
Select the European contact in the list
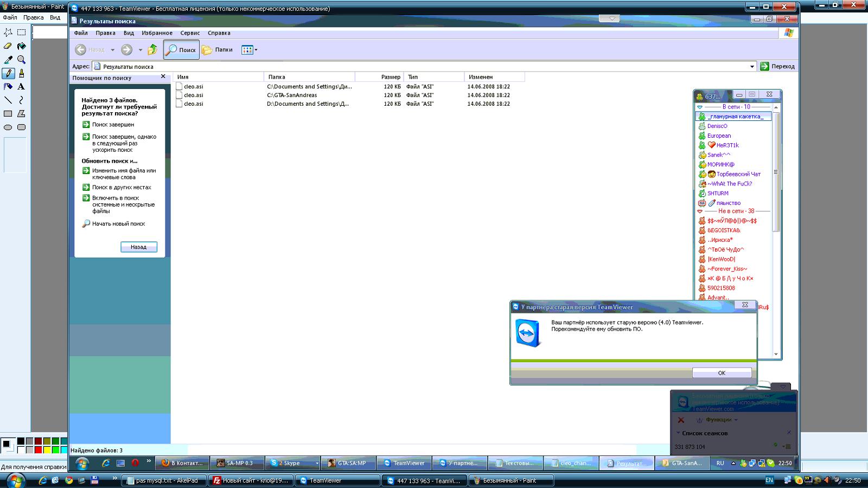[719, 136]
